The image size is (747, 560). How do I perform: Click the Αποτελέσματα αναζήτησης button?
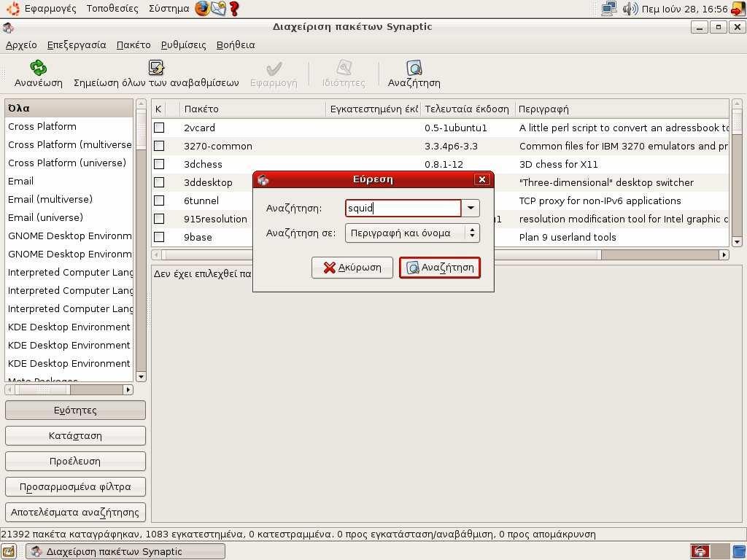pyautogui.click(x=75, y=513)
